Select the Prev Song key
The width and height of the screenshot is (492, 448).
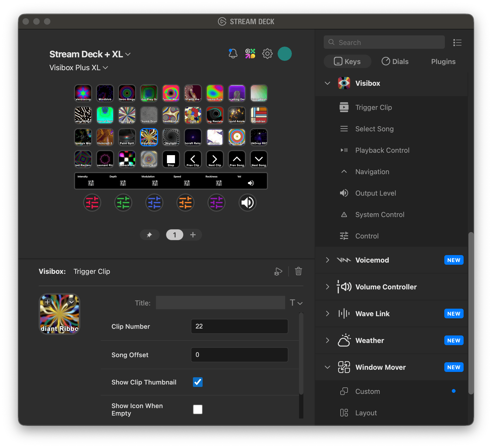click(237, 159)
